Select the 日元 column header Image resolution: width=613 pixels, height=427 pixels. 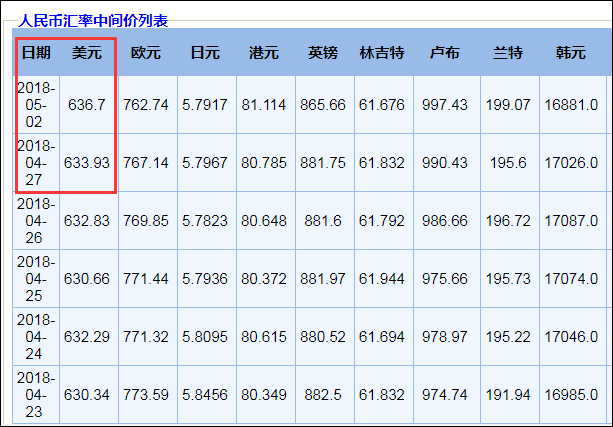coord(205,52)
